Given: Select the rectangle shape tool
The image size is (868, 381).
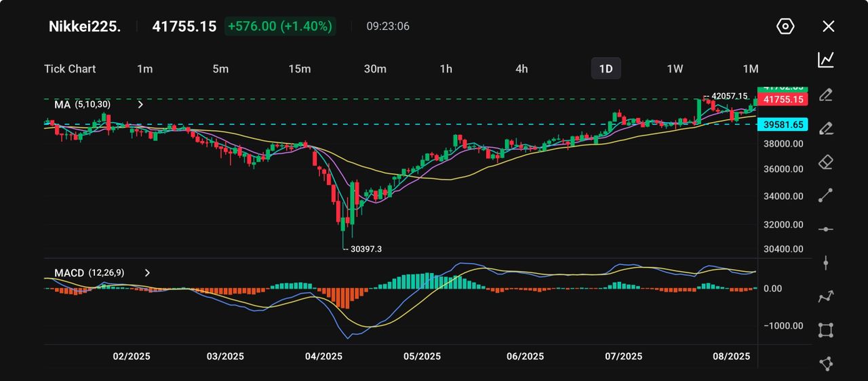Looking at the screenshot, I should (x=825, y=330).
